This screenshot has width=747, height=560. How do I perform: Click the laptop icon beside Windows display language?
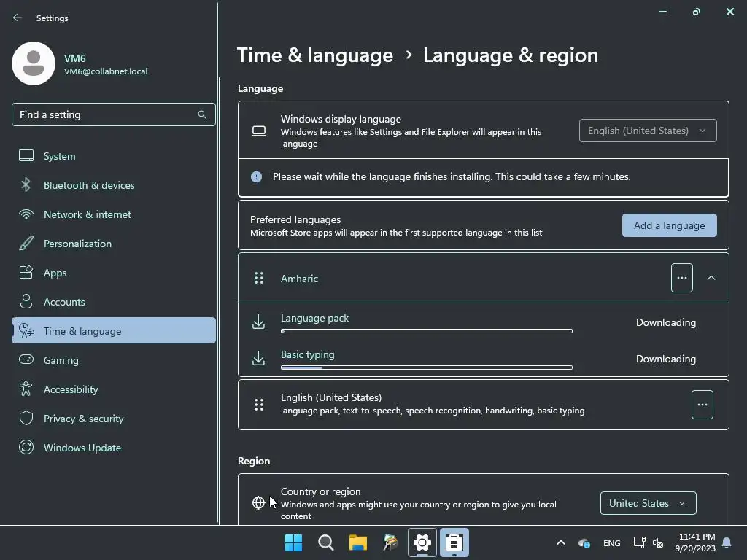point(259,131)
